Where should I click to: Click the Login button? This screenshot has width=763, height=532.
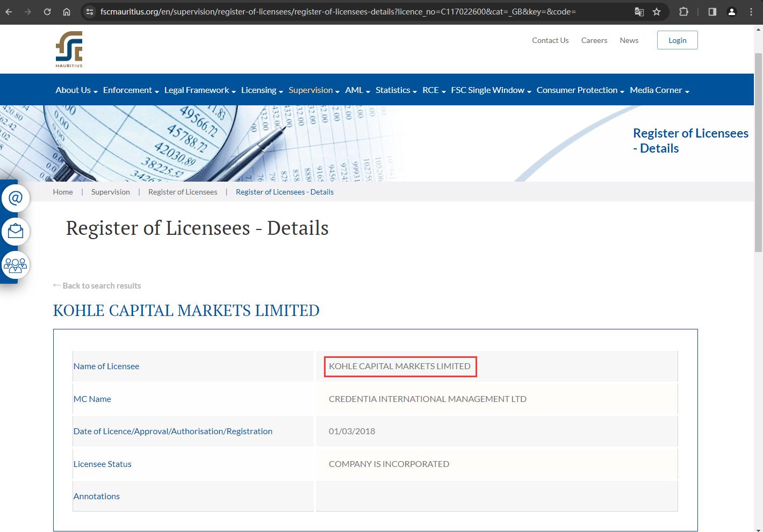point(678,40)
